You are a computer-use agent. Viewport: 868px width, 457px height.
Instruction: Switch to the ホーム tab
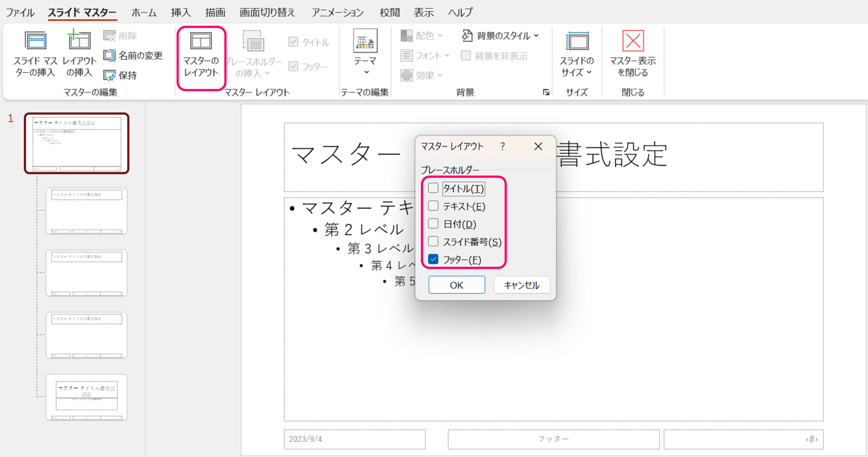point(144,12)
